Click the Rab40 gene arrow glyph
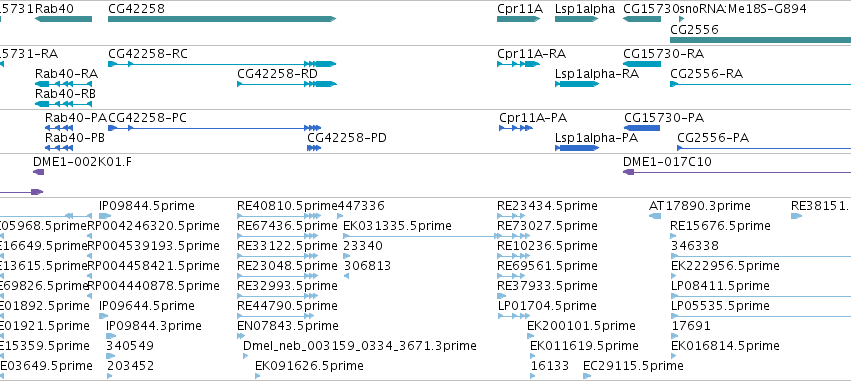This screenshot has height=381, width=851. (x=63, y=19)
